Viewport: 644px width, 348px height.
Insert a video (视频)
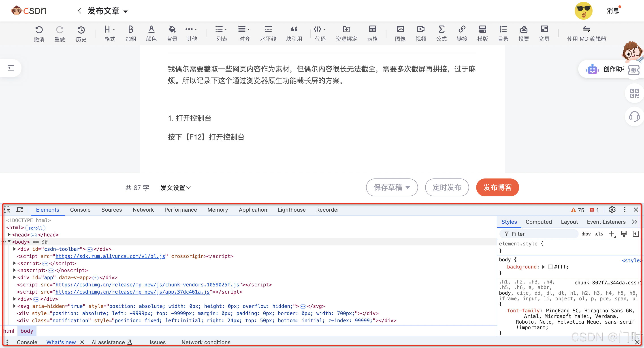pos(421,33)
